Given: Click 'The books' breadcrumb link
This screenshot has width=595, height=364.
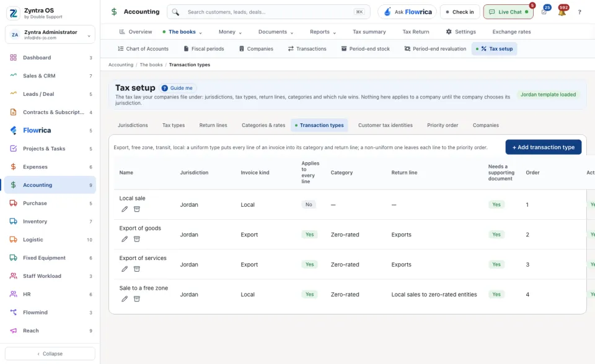Looking at the screenshot, I should 151,65.
